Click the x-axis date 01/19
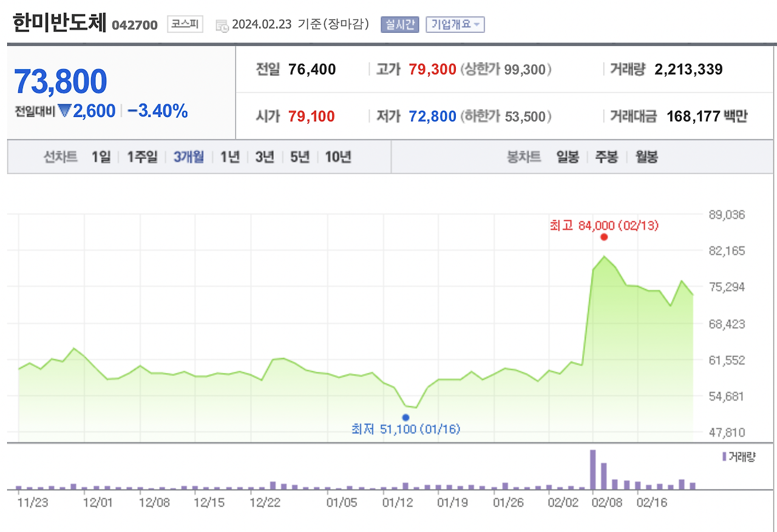This screenshot has width=777, height=532. pyautogui.click(x=452, y=502)
